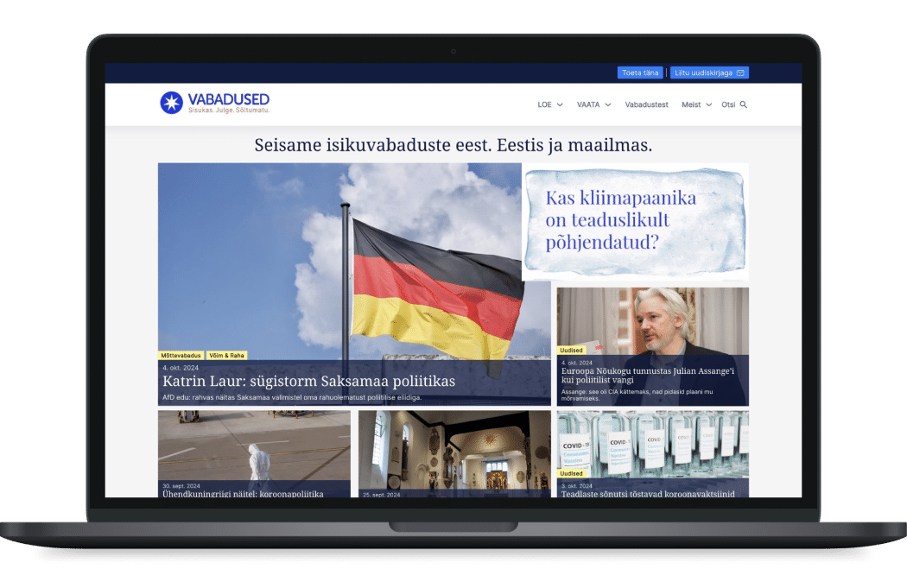The height and width of the screenshot is (588, 907).
Task: Click the Vabadused star logo icon
Action: [x=171, y=104]
